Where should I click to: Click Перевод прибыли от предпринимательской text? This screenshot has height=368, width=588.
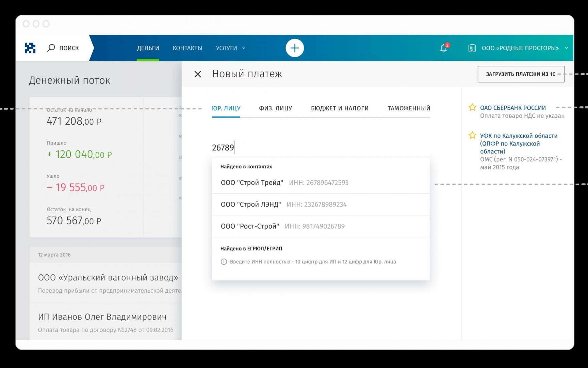[110, 291]
